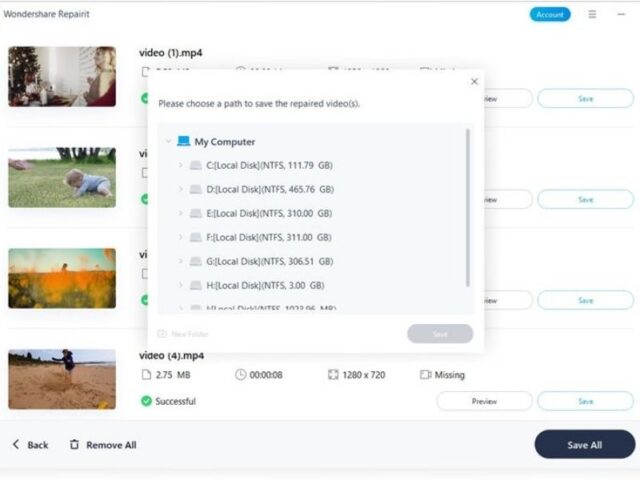Close the save path dialog
640x480 pixels.
point(474,82)
